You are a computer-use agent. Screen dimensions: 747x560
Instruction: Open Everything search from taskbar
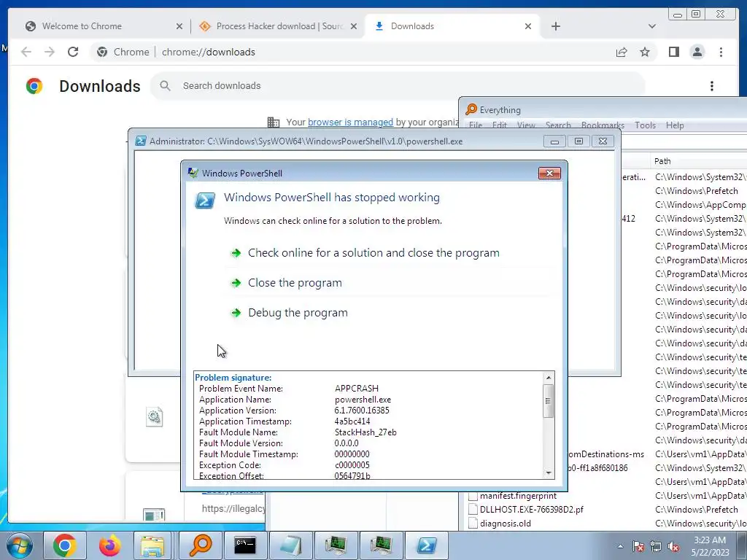[x=200, y=545]
